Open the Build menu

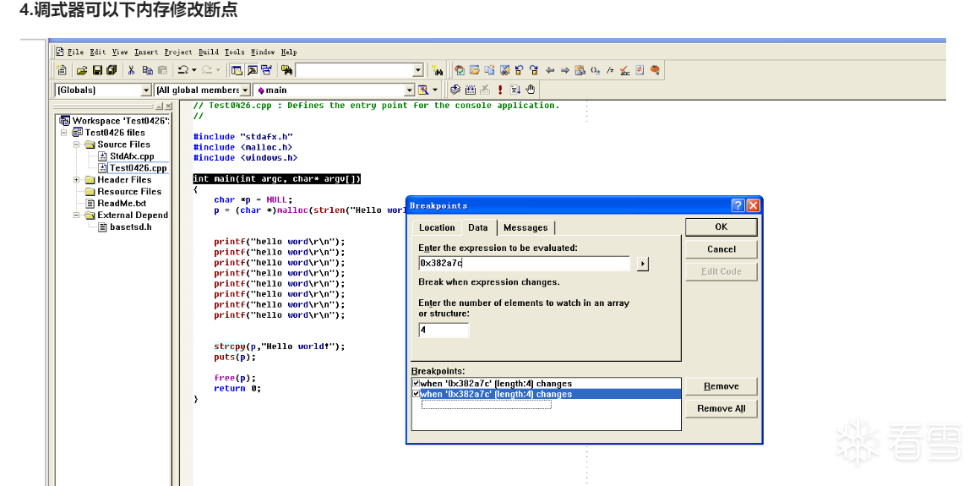pos(209,52)
